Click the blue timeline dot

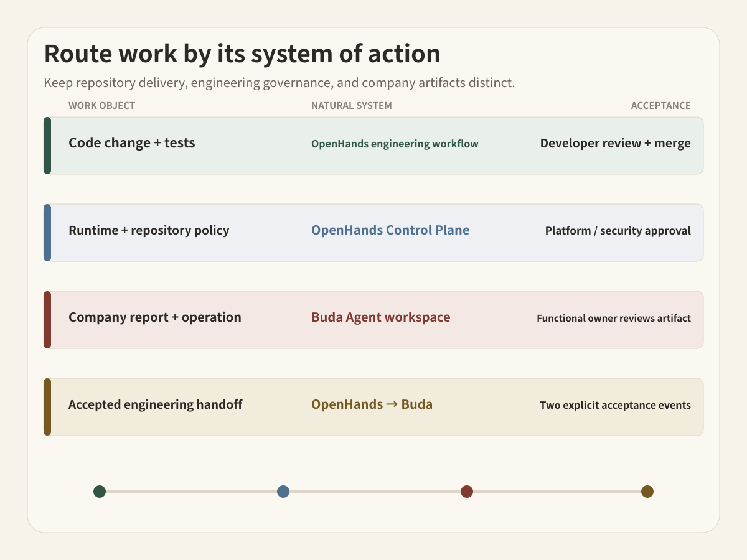click(x=283, y=492)
